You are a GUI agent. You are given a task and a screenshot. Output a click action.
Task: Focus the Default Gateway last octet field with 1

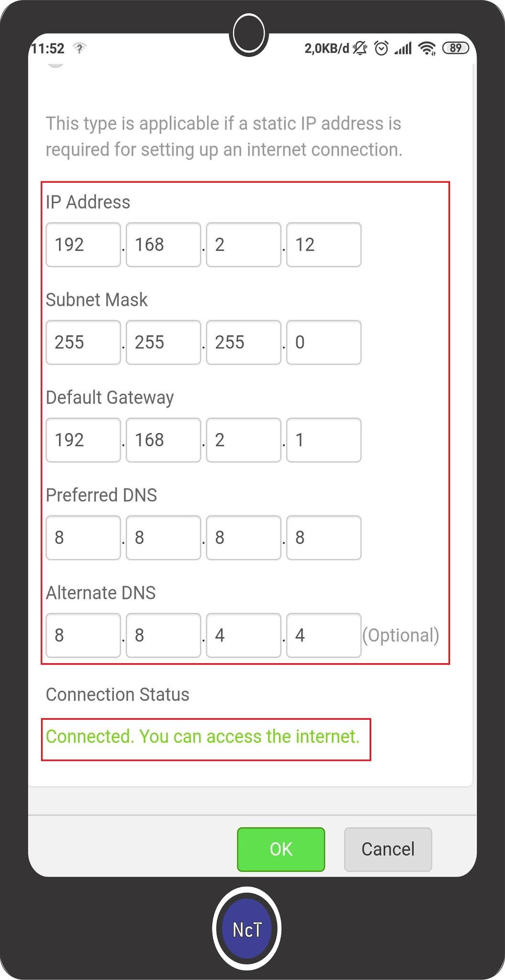[x=324, y=440]
